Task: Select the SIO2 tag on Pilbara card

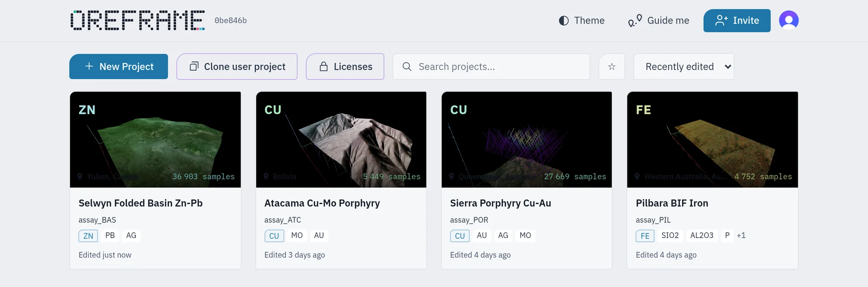Action: click(670, 235)
